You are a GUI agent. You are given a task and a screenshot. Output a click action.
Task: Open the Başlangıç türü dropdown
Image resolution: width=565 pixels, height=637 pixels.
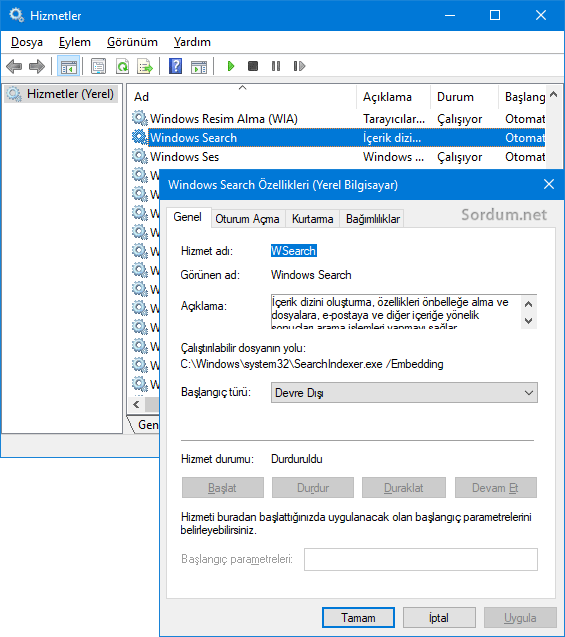pyautogui.click(x=404, y=393)
